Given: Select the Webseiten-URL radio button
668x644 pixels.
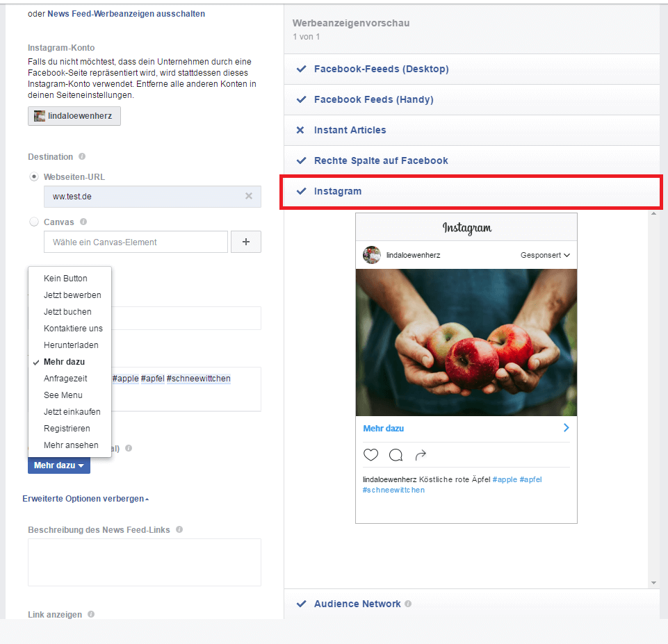Looking at the screenshot, I should (x=34, y=176).
